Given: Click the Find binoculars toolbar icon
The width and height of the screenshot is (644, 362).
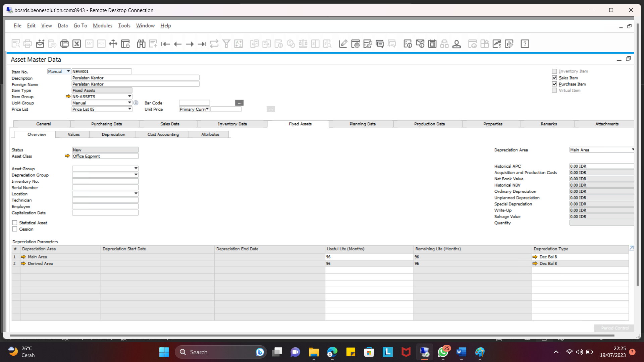Looking at the screenshot, I should coord(141,44).
